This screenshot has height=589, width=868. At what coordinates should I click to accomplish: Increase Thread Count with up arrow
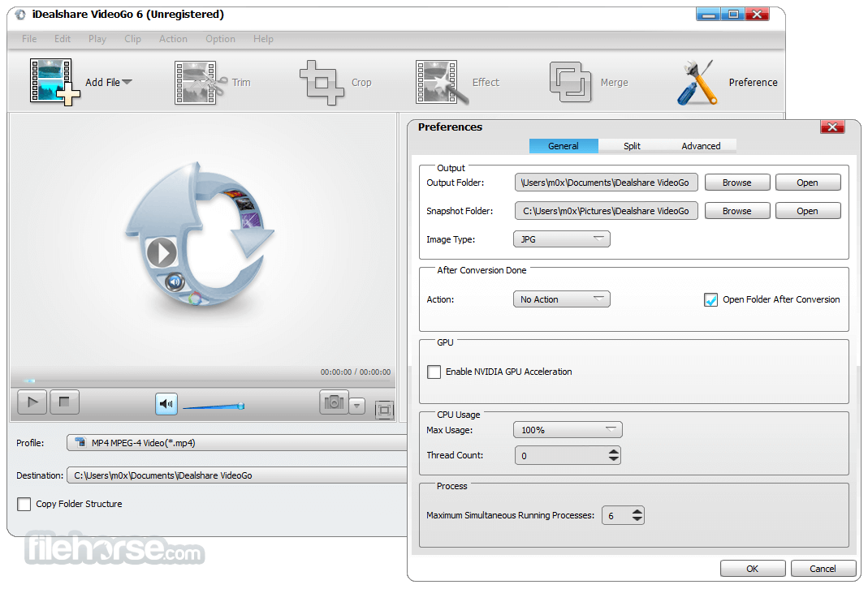(x=613, y=452)
